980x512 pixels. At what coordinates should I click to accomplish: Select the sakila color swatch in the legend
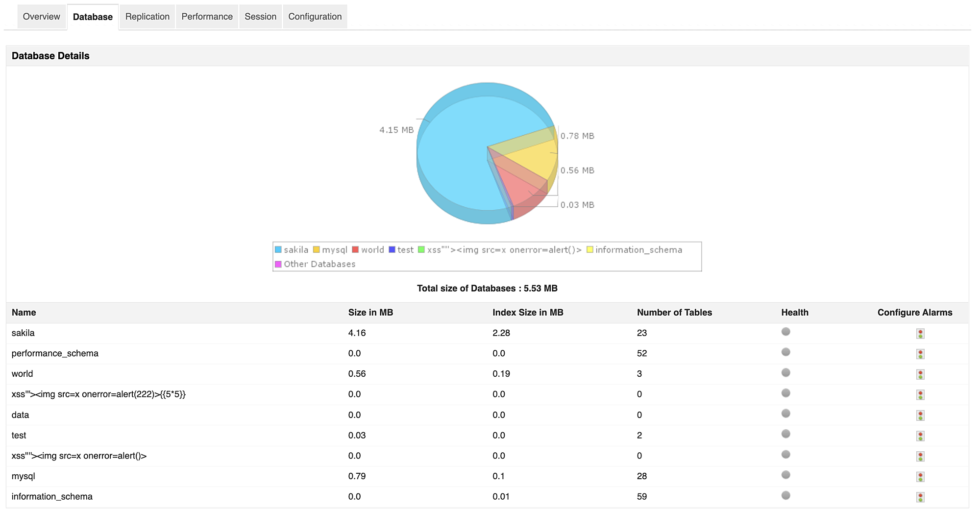pyautogui.click(x=278, y=249)
